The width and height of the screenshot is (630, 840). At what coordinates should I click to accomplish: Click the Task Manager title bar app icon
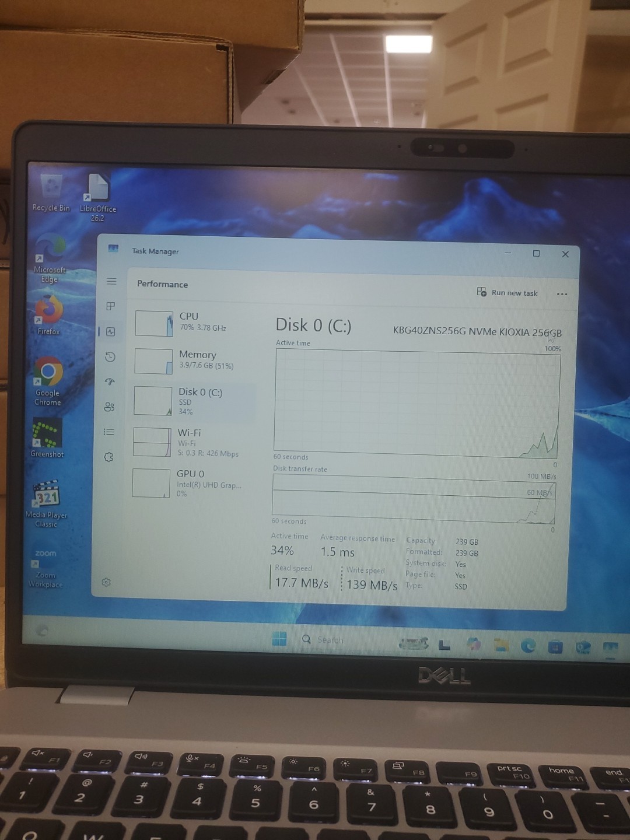point(113,249)
